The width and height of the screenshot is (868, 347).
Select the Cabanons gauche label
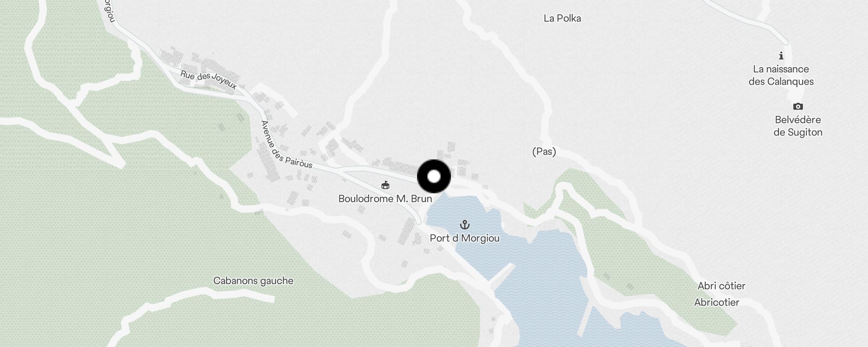tap(253, 281)
